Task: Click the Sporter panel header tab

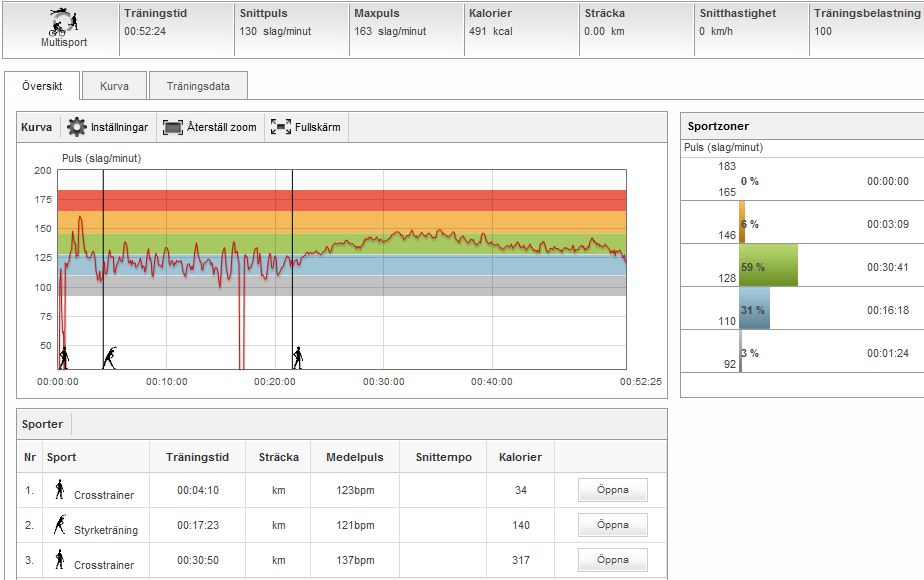Action: 43,424
